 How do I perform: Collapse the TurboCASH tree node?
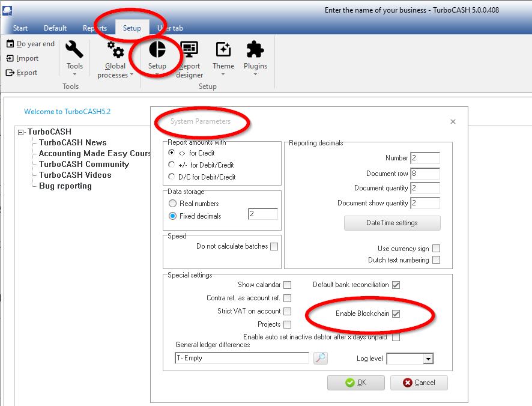[21, 132]
